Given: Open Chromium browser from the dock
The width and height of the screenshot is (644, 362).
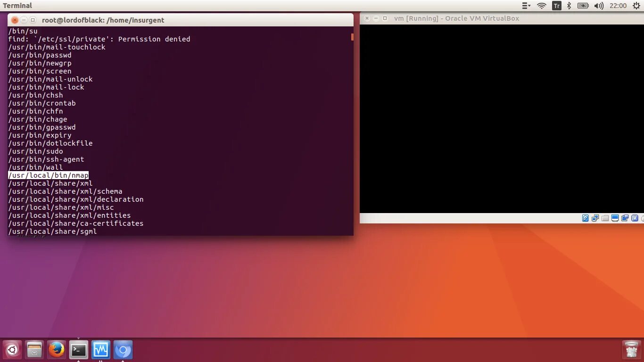Looking at the screenshot, I should point(123,350).
